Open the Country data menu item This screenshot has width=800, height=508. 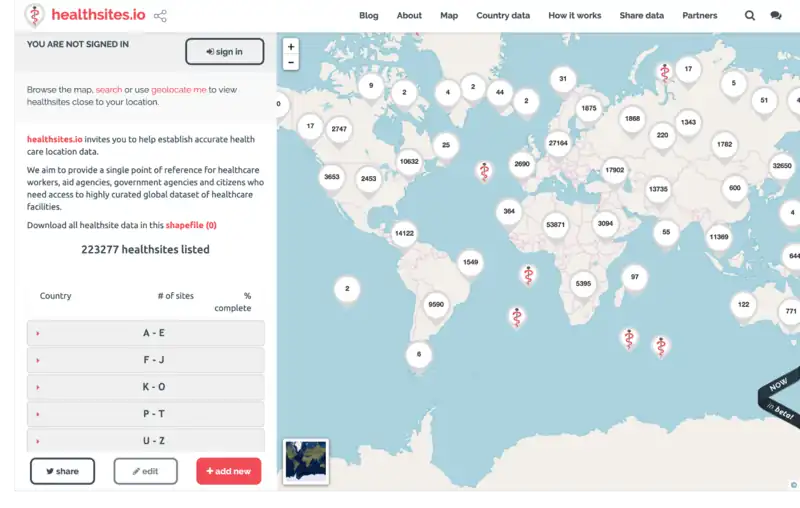[x=503, y=16]
